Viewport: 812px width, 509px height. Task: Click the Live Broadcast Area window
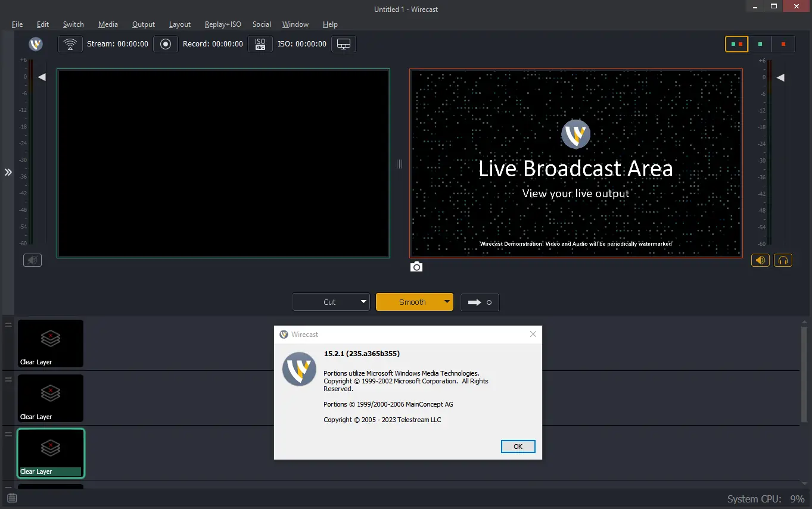point(576,163)
